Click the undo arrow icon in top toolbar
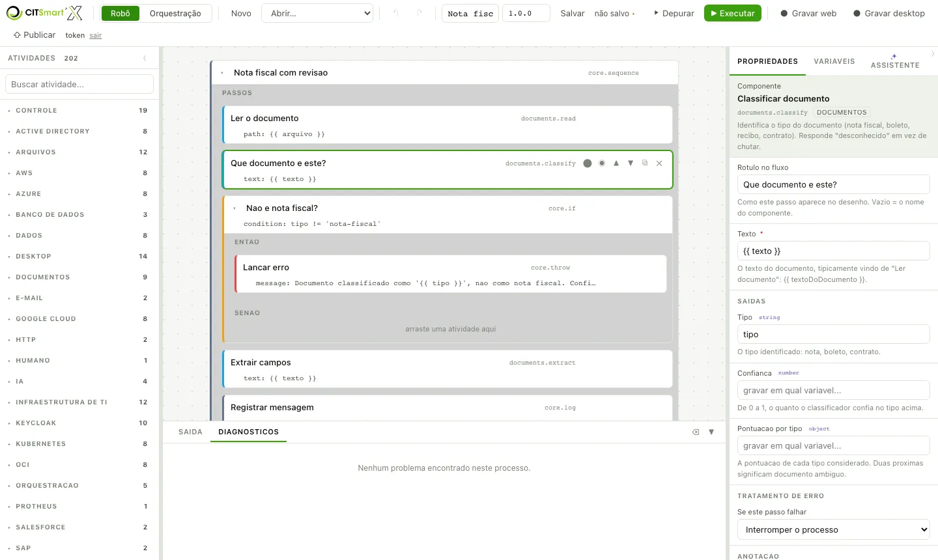Viewport: 938px width, 560px height. click(395, 13)
